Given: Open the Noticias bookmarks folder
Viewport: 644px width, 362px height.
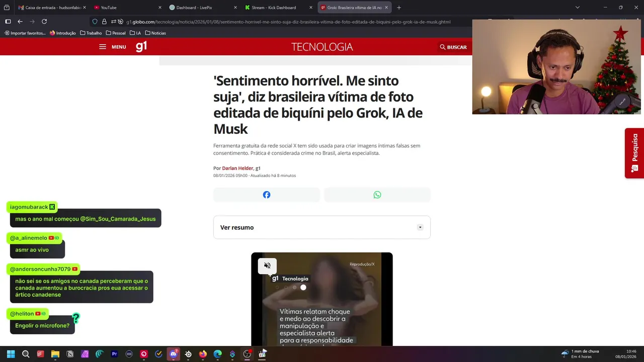Looking at the screenshot, I should pyautogui.click(x=155, y=33).
